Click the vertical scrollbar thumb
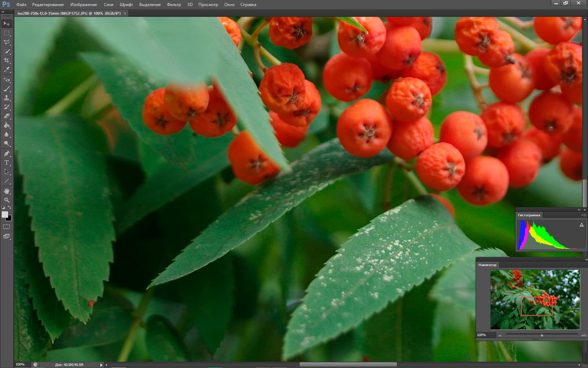Viewport: 588px width, 368px height. [x=584, y=193]
